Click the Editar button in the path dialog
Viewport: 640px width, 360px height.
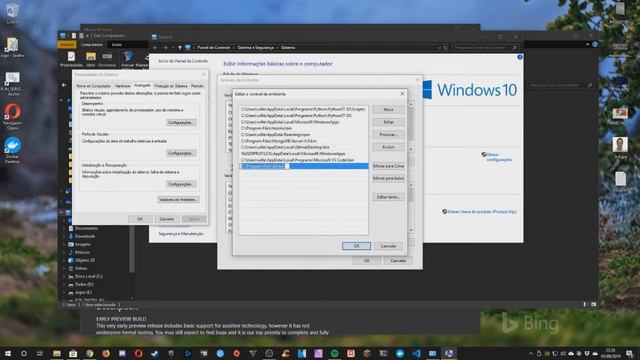(388, 122)
